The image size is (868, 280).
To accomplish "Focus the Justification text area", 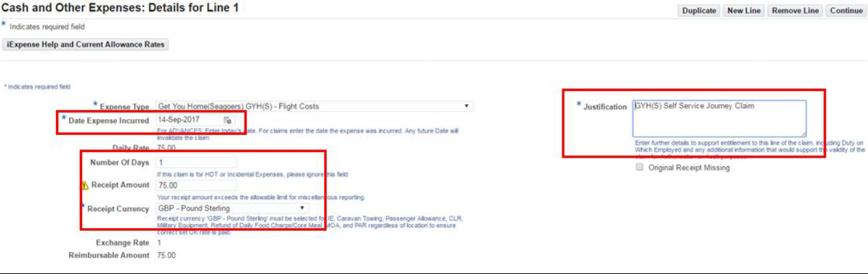I will point(718,118).
